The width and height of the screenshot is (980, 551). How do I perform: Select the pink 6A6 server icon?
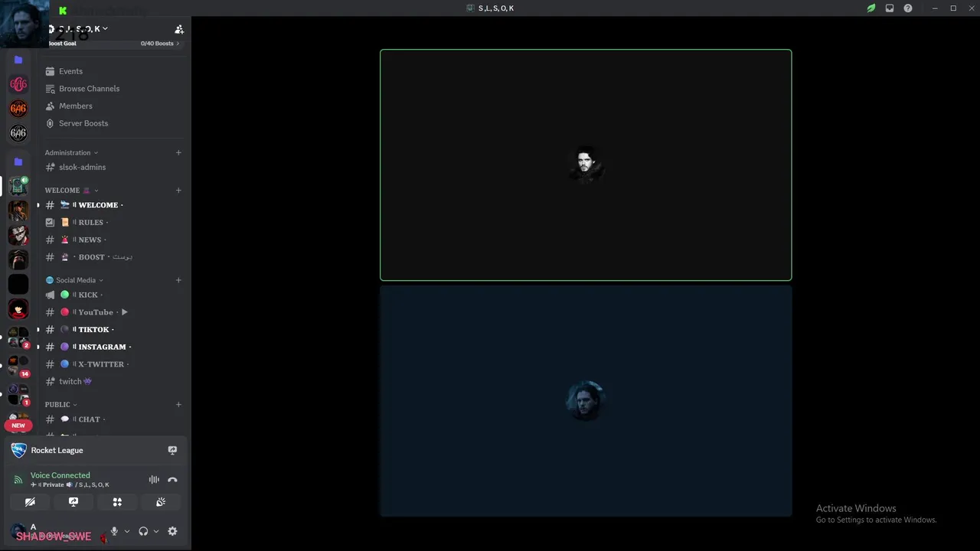click(x=18, y=84)
